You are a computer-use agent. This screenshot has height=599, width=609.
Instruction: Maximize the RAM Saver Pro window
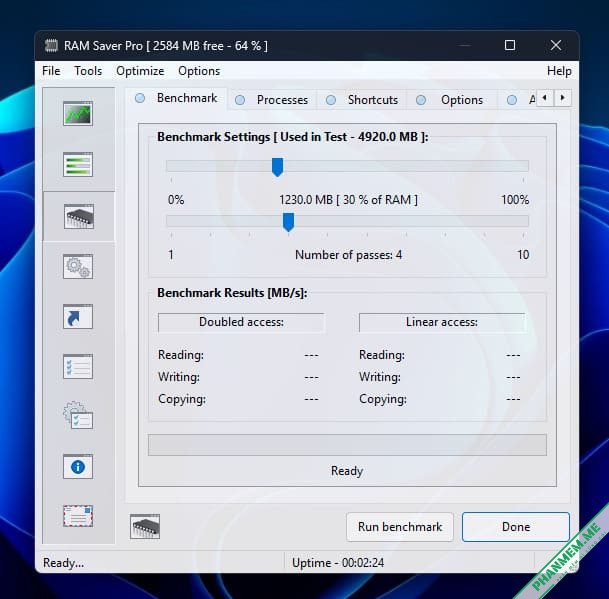pos(510,45)
